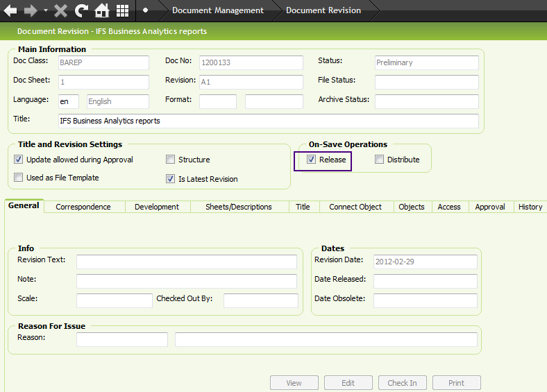
Task: Go to the Home page icon
Action: pyautogui.click(x=102, y=10)
